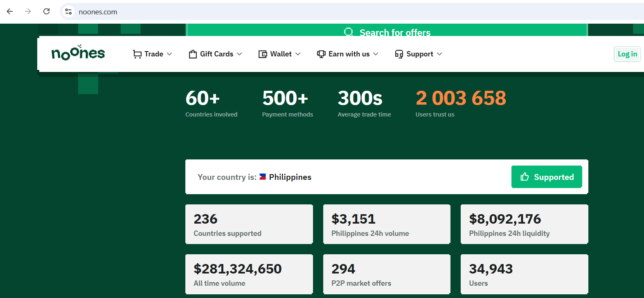Click the "Your country is:" label

pos(227,177)
